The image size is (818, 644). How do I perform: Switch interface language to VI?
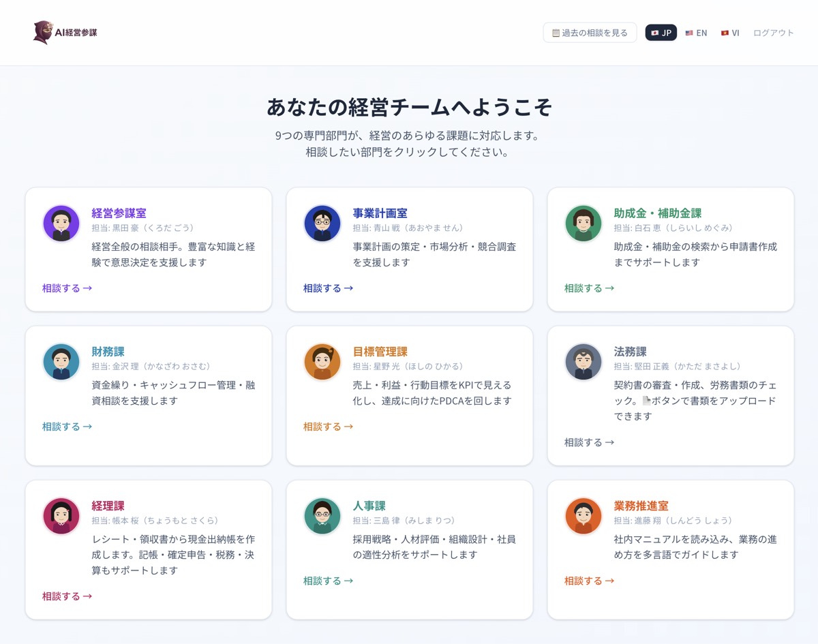click(729, 32)
